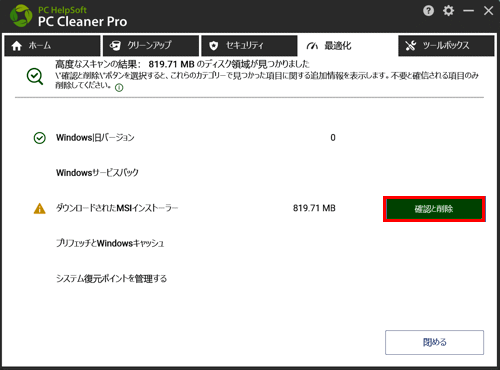Click the PC HelpSoft leaf logo
The image size is (500, 370).
point(21,16)
